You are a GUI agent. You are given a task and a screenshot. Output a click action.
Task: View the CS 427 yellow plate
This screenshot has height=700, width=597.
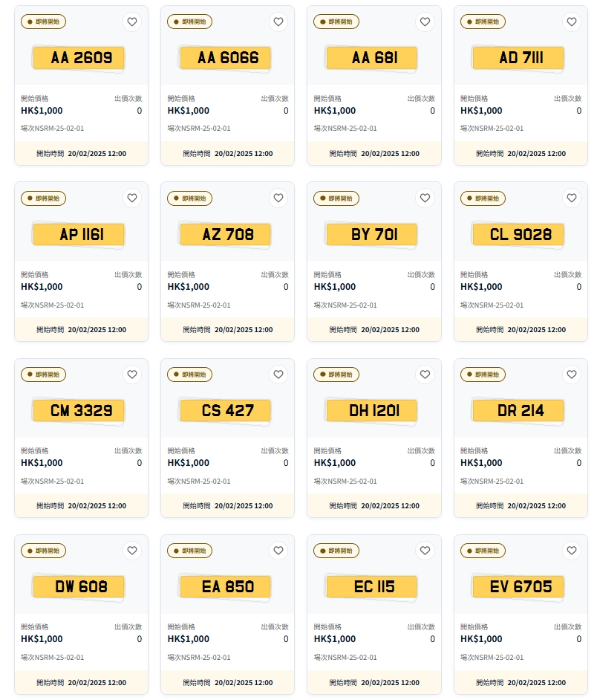pos(226,410)
